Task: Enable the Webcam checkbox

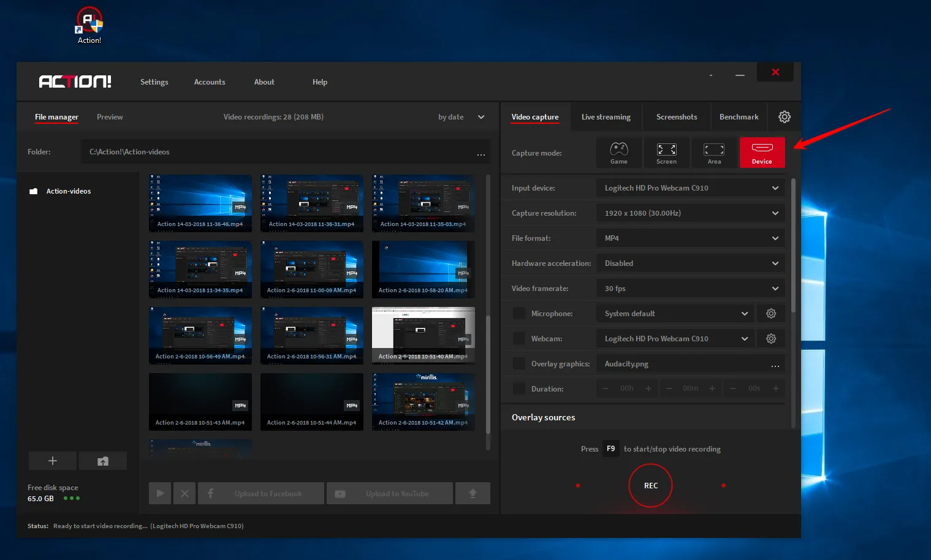Action: pos(519,338)
